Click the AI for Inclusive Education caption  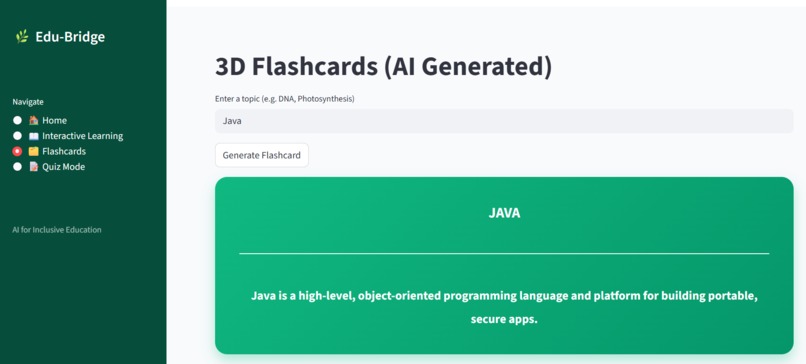(x=57, y=230)
